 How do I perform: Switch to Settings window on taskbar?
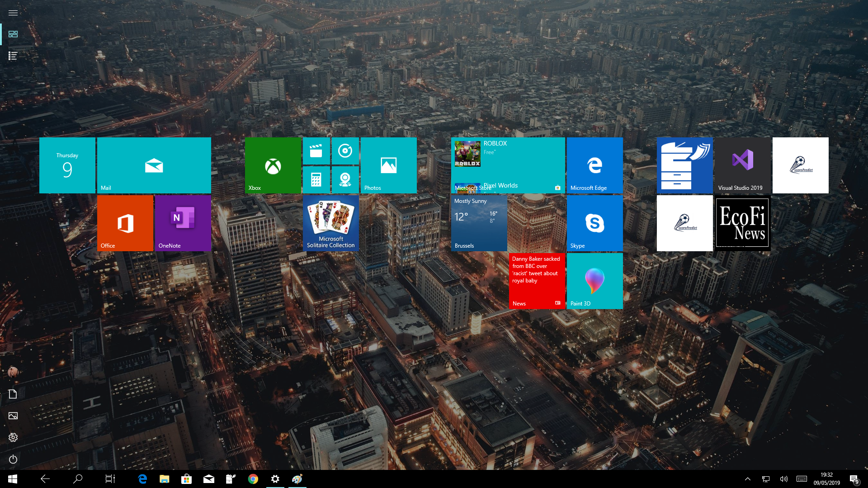[x=275, y=479]
